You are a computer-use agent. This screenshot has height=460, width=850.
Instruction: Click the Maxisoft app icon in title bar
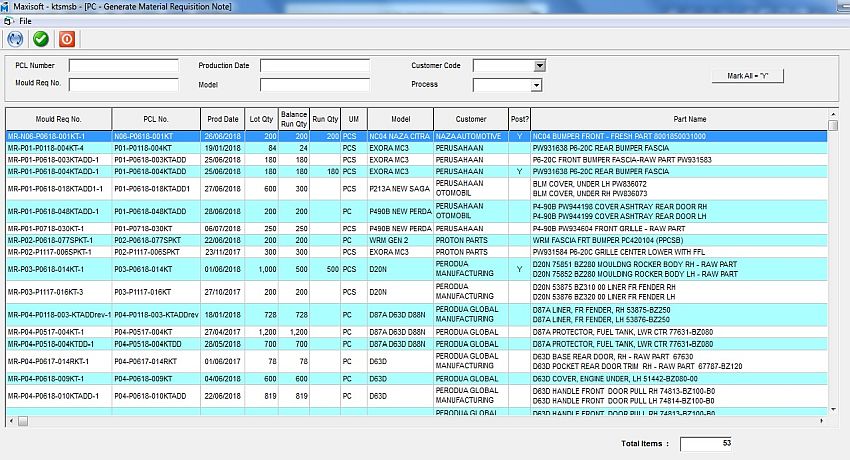(x=7, y=7)
